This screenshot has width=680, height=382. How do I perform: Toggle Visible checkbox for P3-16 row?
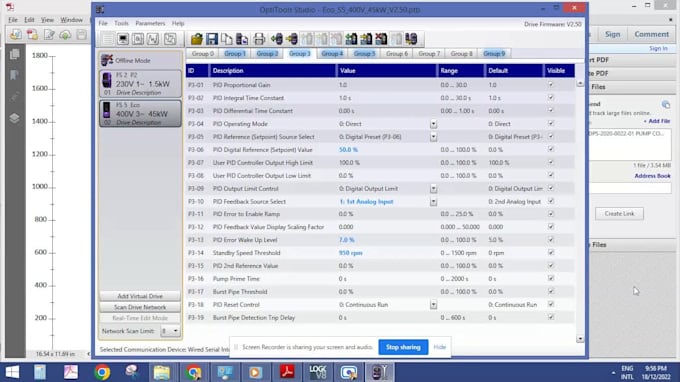tap(551, 278)
